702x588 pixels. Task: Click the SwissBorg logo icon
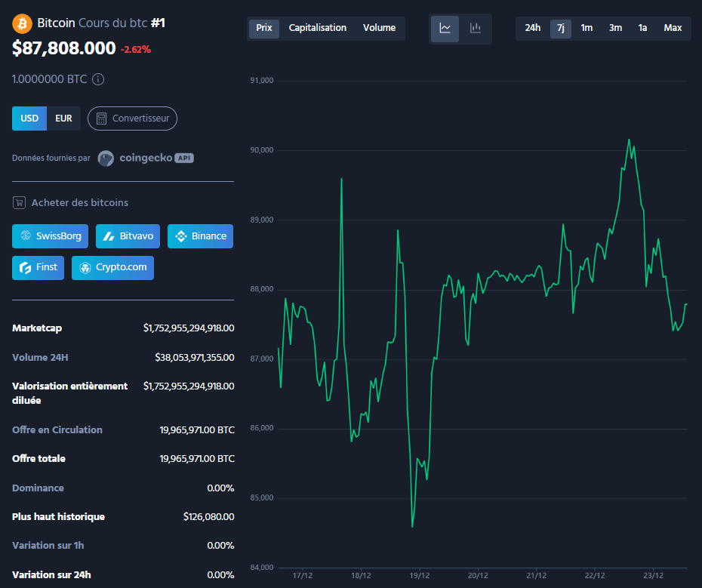coord(23,236)
